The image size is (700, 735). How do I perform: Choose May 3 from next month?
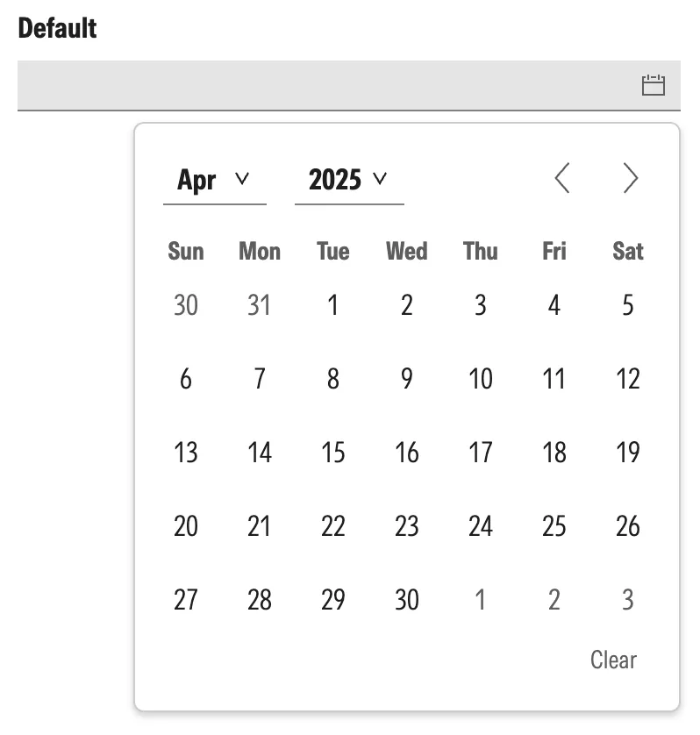tap(628, 600)
